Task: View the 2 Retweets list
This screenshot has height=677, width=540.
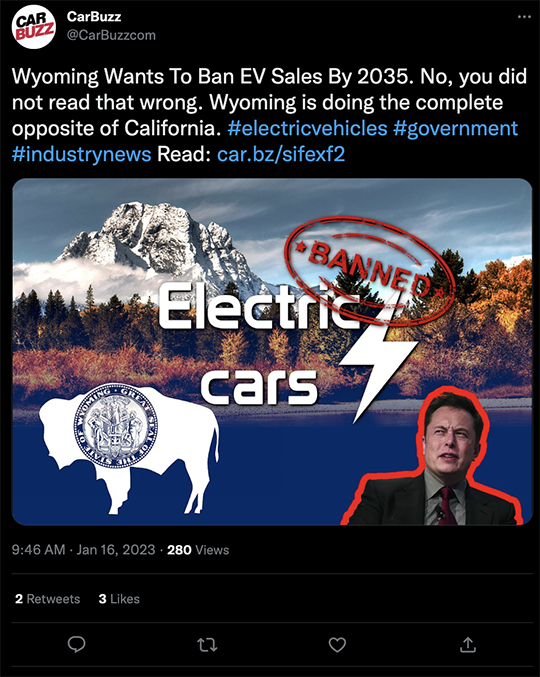Action: click(47, 599)
